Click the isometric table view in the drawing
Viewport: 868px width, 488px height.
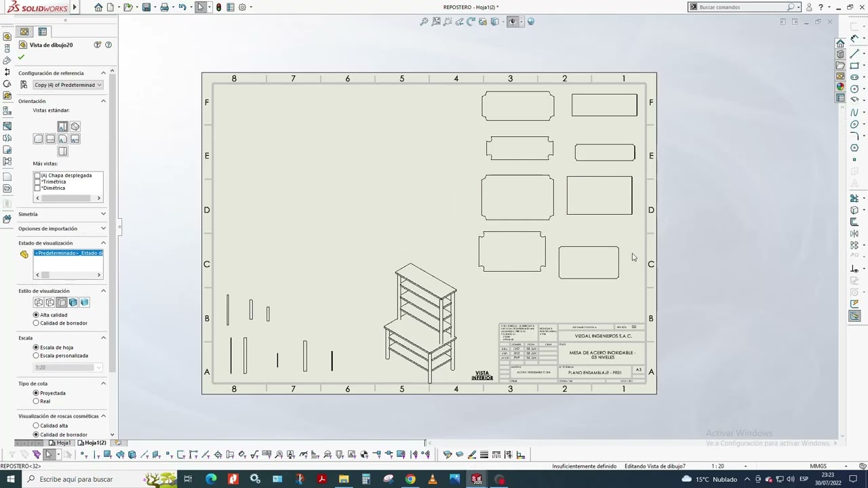pos(421,323)
